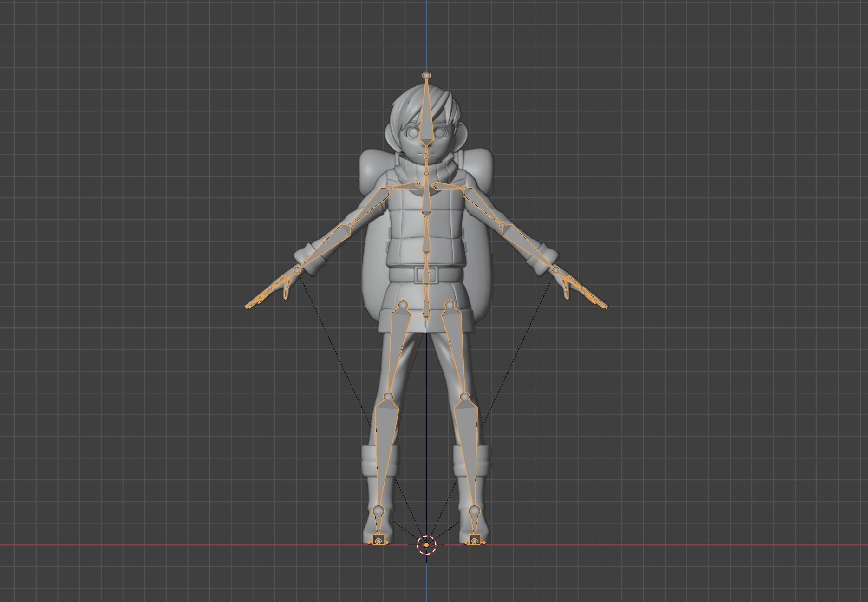Click the knee joint on the viewer's right
The height and width of the screenshot is (602, 868).
[465, 397]
